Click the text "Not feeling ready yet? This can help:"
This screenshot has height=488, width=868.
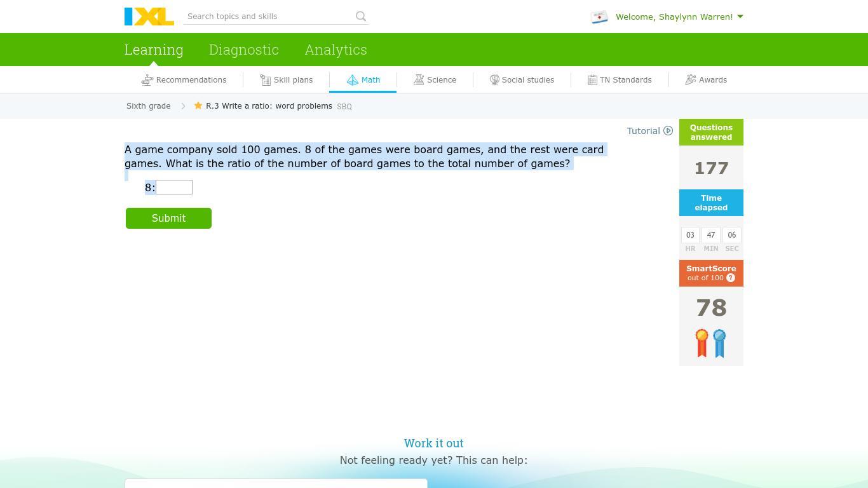point(434,461)
